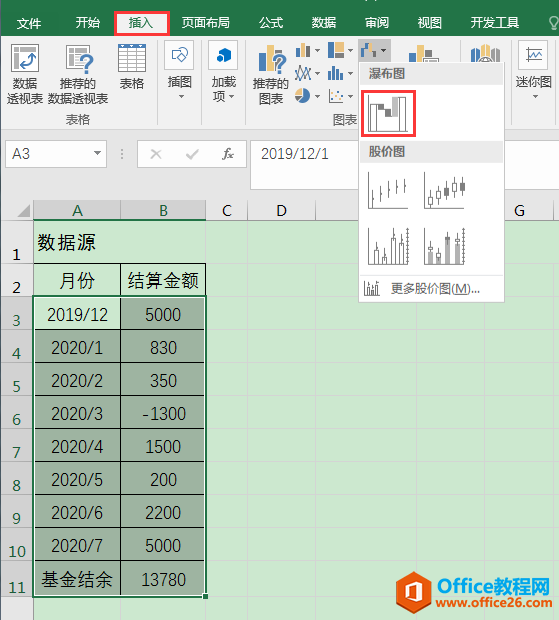This screenshot has width=559, height=620.
Task: Switch to the Review (审阅) tab
Action: (x=377, y=23)
